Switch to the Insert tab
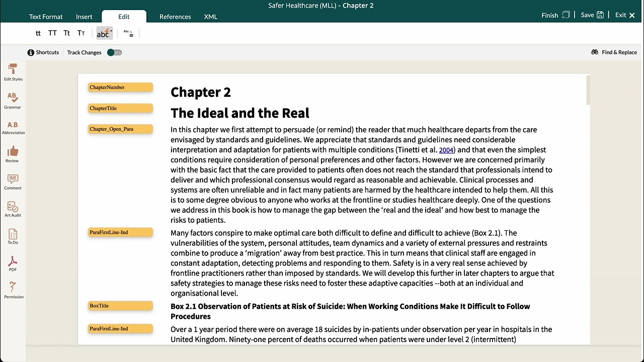Image resolution: width=644 pixels, height=362 pixels. [84, 17]
